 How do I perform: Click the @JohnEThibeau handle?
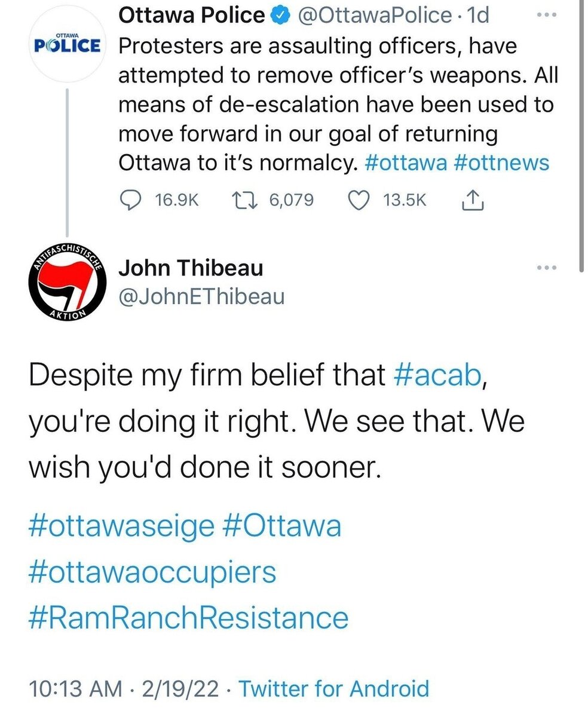coord(201,296)
